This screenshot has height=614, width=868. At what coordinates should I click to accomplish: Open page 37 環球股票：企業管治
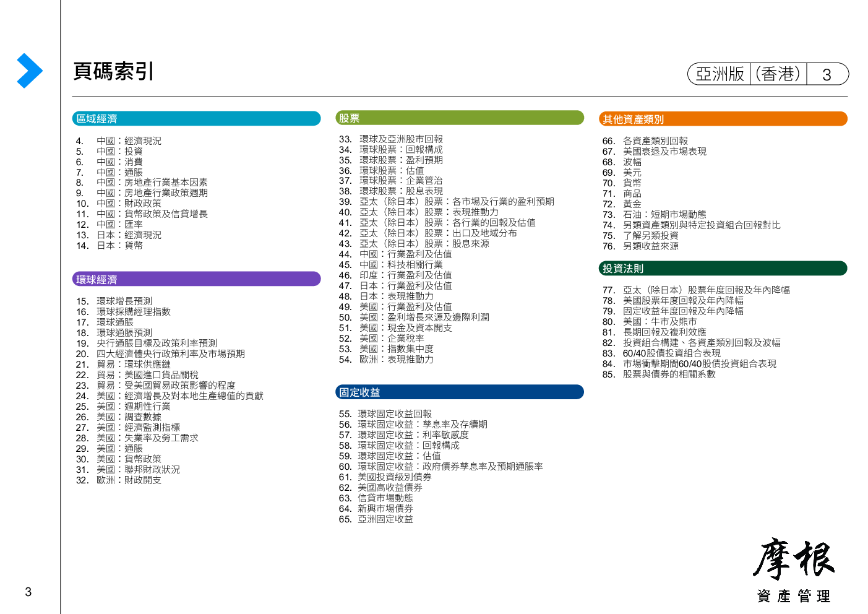coord(391,181)
